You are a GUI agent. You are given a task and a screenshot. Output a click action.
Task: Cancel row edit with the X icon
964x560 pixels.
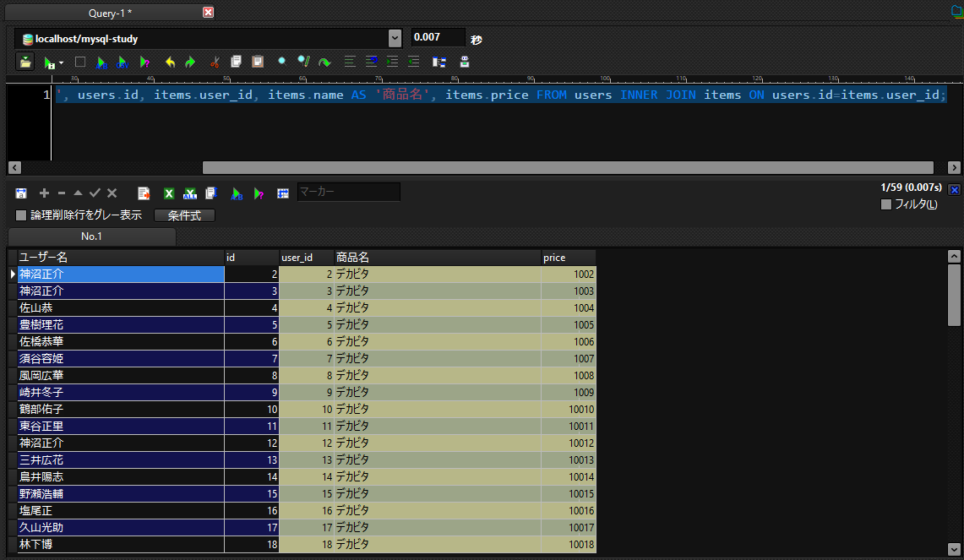(112, 193)
